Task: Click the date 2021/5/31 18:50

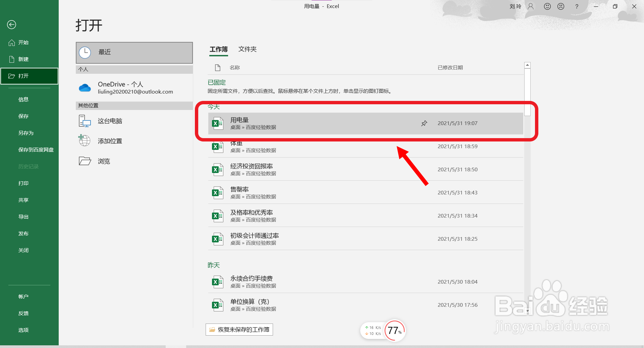Action: (458, 170)
